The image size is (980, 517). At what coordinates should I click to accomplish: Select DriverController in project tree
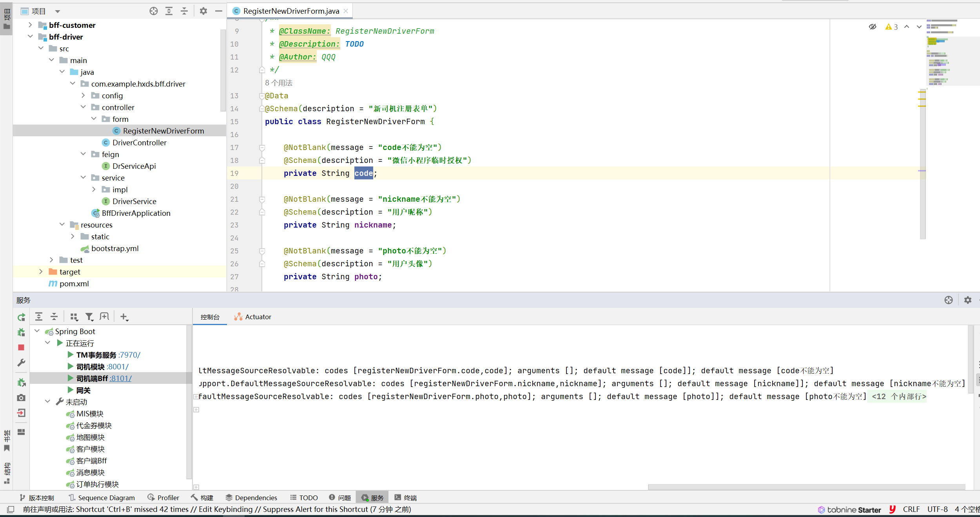tap(139, 143)
